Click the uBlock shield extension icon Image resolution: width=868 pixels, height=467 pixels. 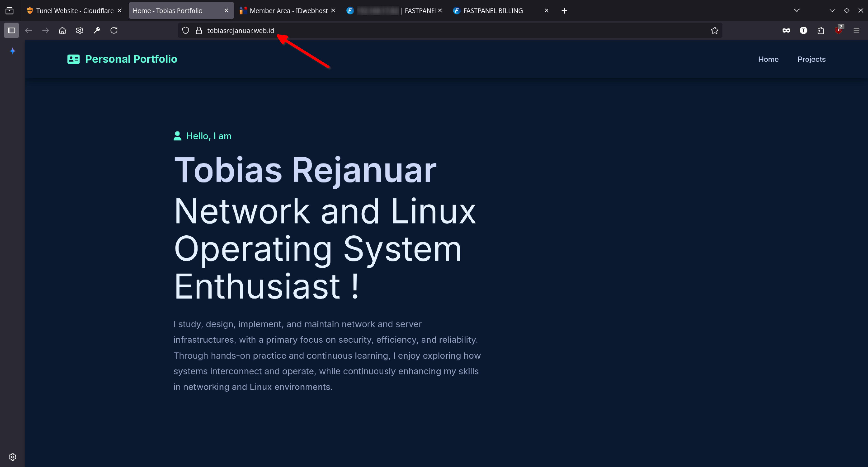point(838,30)
